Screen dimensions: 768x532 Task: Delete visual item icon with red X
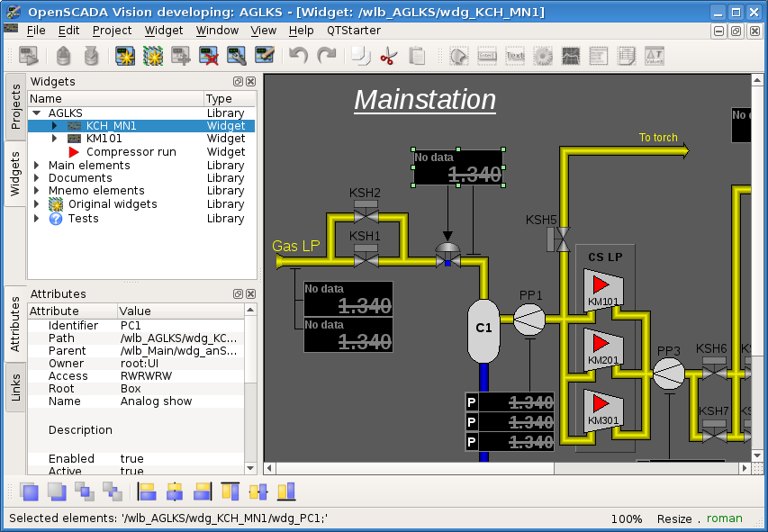pos(209,56)
